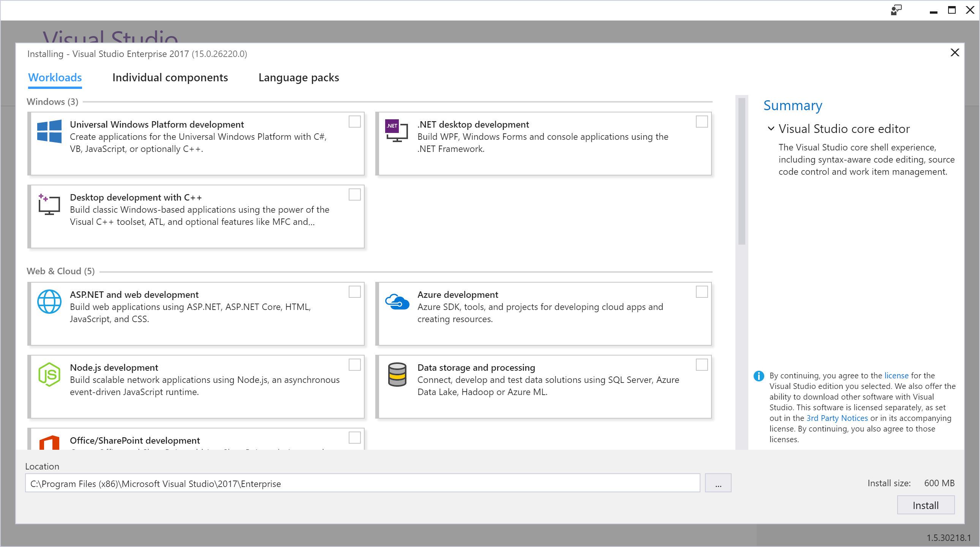Collapse the Visual Studio core editor summary

click(x=771, y=128)
